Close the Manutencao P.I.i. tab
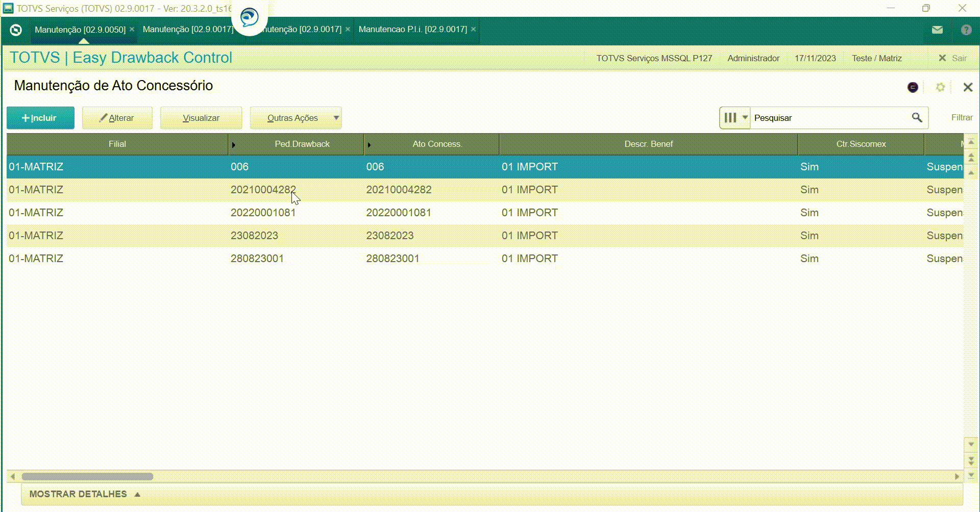 (x=473, y=29)
